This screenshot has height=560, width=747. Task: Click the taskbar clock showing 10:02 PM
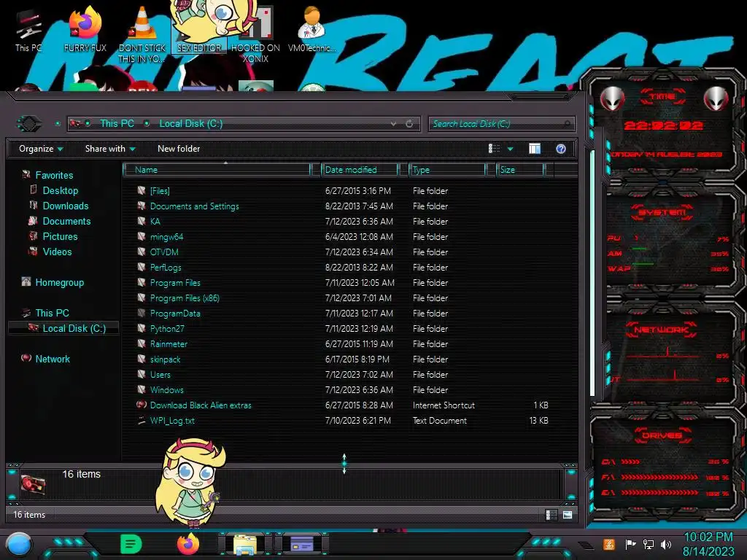tap(708, 544)
